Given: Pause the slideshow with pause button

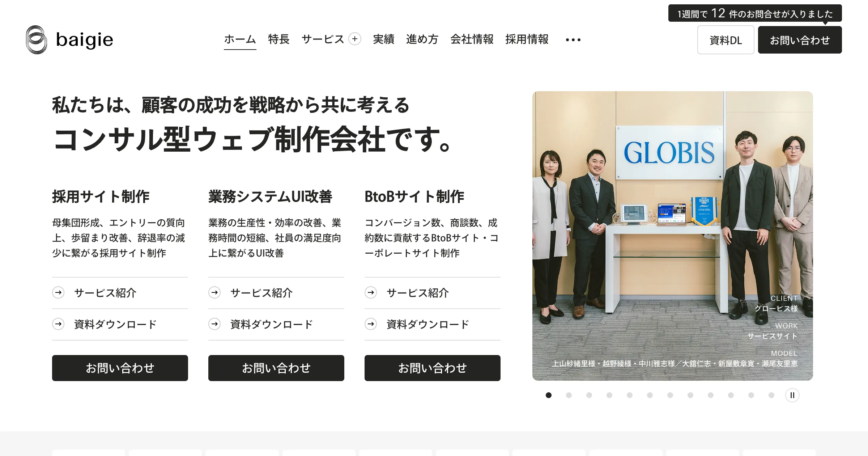Looking at the screenshot, I should point(792,395).
